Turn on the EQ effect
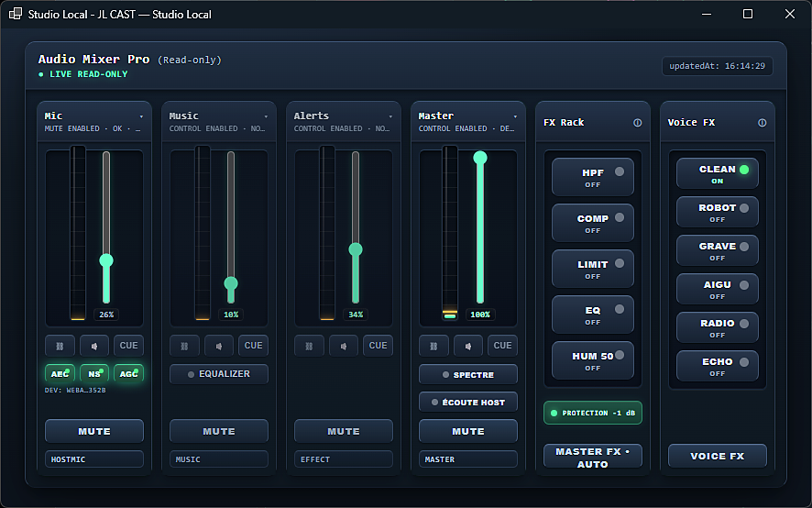Screen dimensions: 812x508 (593, 315)
